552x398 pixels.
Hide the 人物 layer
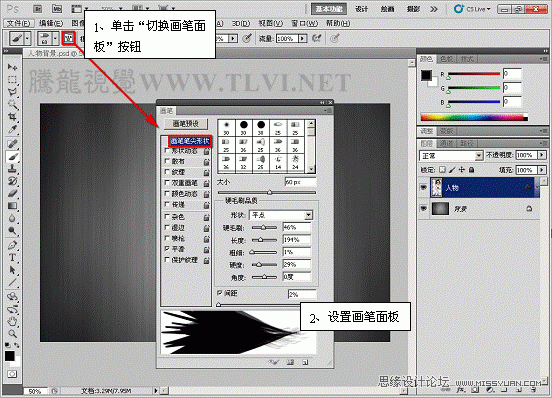[424, 187]
